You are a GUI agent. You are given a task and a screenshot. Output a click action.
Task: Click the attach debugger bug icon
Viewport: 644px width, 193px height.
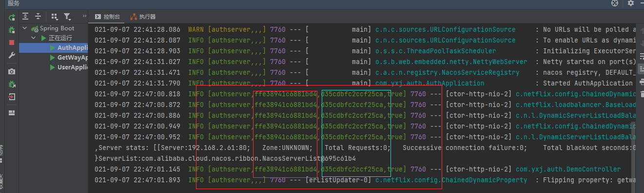pyautogui.click(x=12, y=84)
